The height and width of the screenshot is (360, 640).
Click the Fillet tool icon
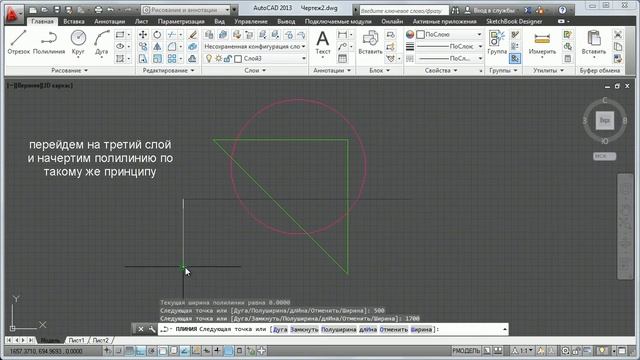tap(172, 47)
